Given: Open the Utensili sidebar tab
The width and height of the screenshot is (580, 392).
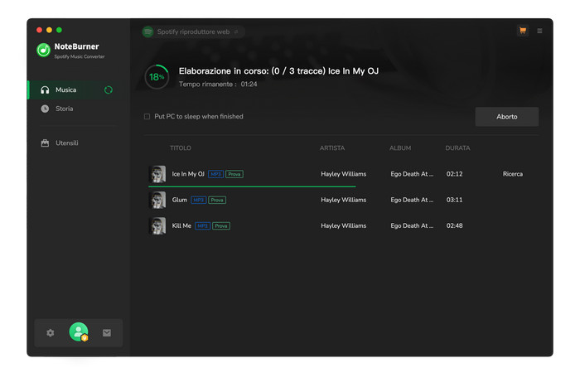Looking at the screenshot, I should [80, 143].
